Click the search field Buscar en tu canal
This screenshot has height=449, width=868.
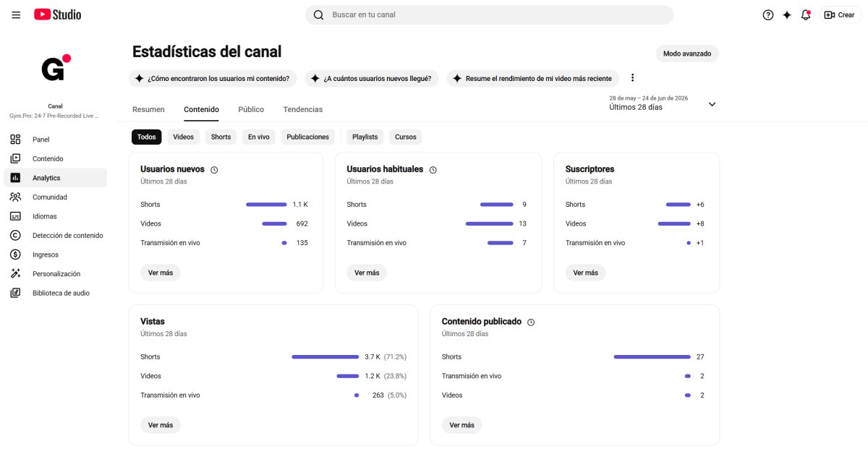click(x=489, y=14)
